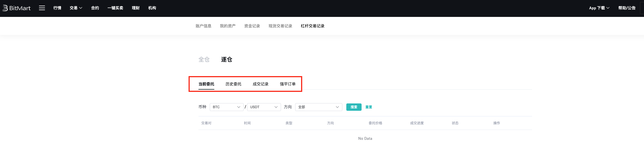Switch to 全仓 margin mode
644x155 pixels.
[204, 59]
